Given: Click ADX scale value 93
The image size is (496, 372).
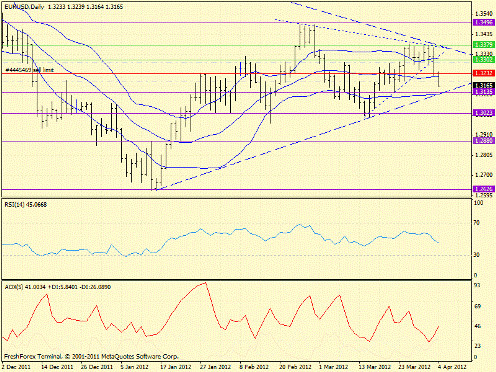Looking at the screenshot, I should tap(477, 286).
